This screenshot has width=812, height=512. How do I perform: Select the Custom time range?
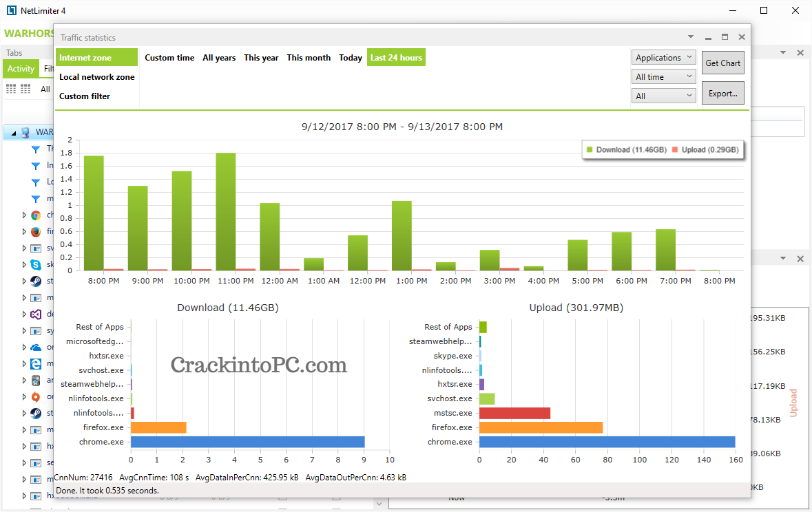point(169,58)
